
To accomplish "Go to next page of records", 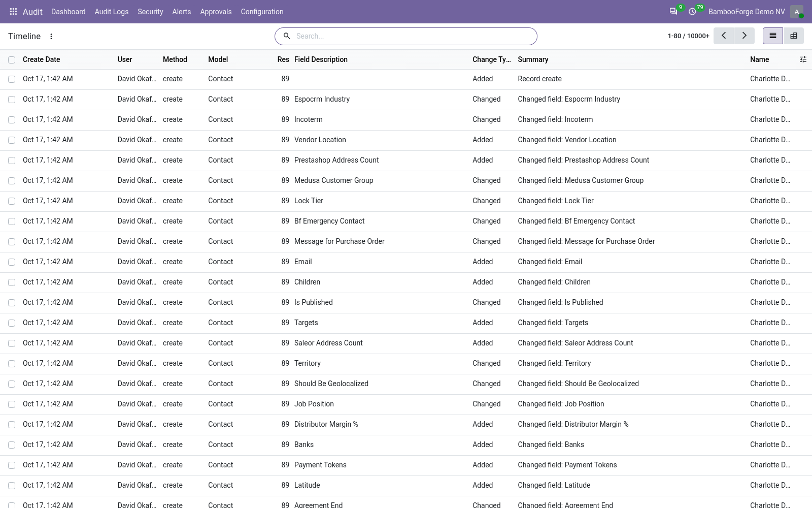I will coord(744,36).
